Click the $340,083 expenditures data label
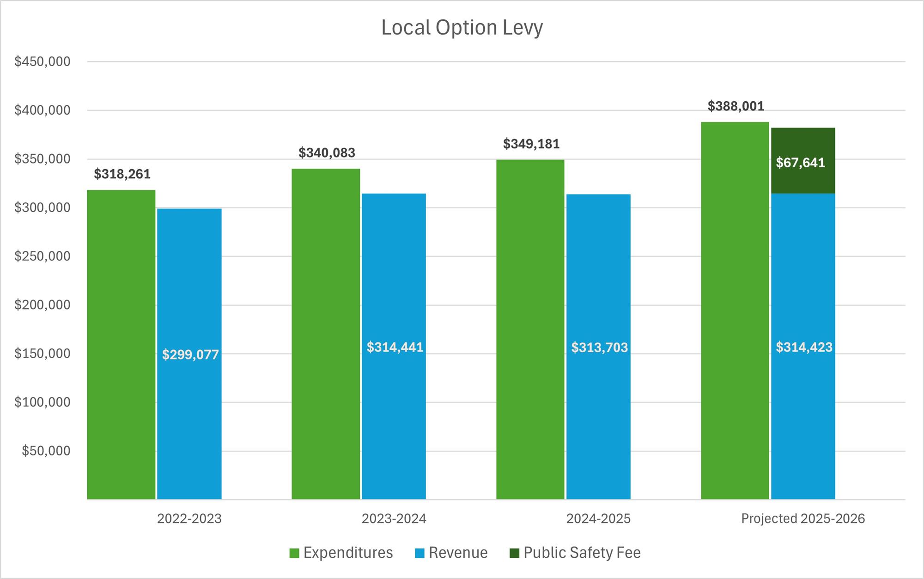Screen dimensions: 924x579 [327, 152]
